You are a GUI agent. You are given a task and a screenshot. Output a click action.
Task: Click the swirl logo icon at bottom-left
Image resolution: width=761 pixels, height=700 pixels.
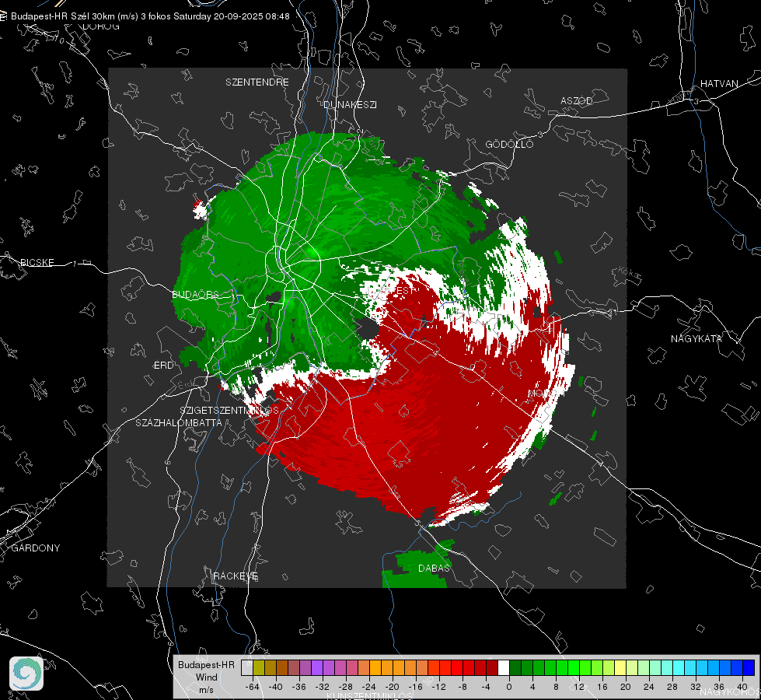26,674
